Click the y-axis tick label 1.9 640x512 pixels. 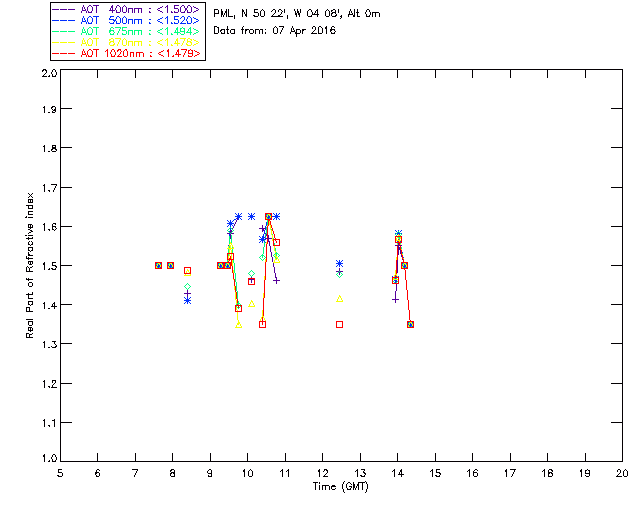click(49, 109)
